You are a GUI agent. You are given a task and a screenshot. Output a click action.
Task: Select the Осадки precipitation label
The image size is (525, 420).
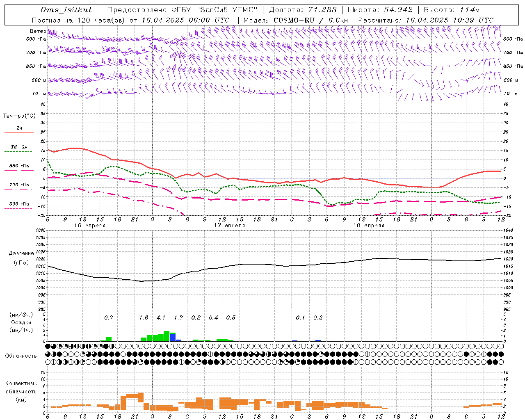click(x=21, y=322)
